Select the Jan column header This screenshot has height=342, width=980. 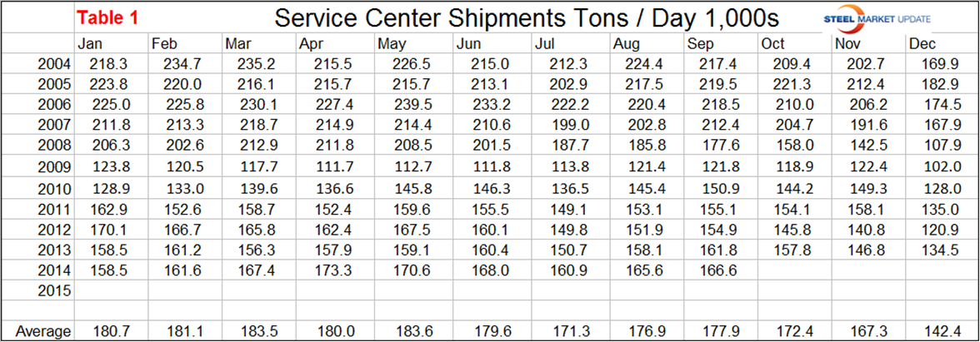click(x=89, y=44)
